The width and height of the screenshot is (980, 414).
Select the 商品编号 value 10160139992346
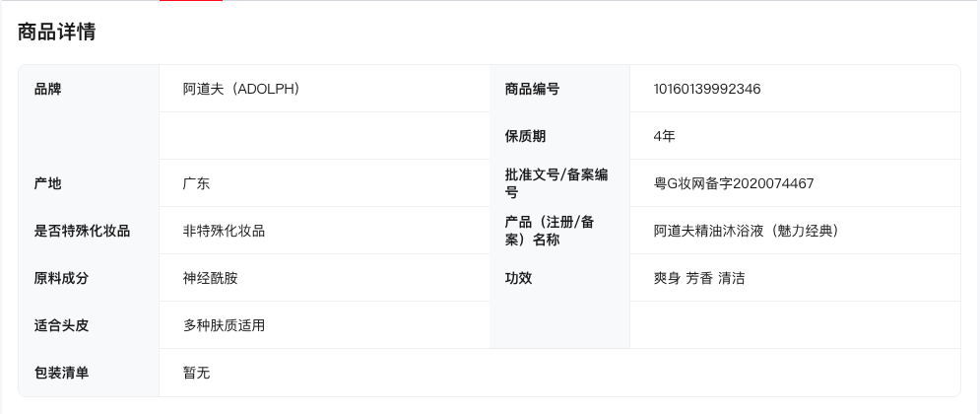707,89
